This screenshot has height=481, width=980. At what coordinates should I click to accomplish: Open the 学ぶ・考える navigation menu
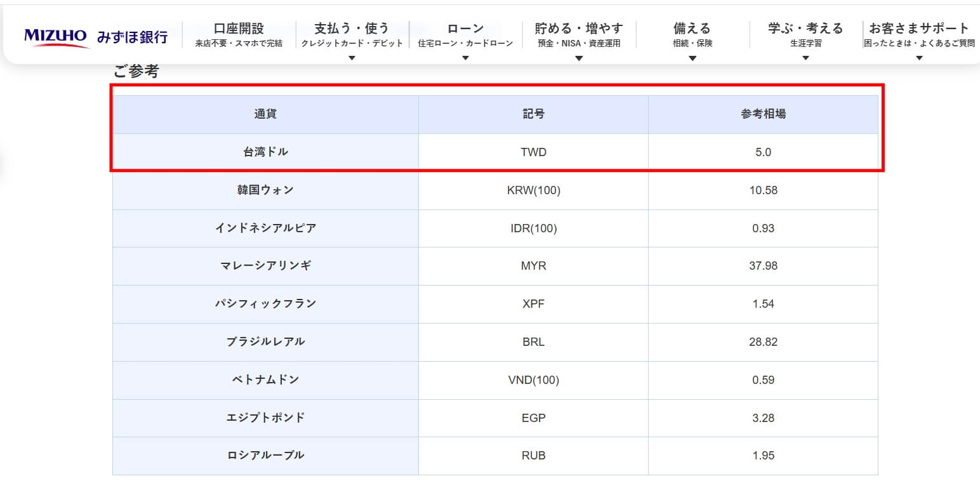coord(805,34)
